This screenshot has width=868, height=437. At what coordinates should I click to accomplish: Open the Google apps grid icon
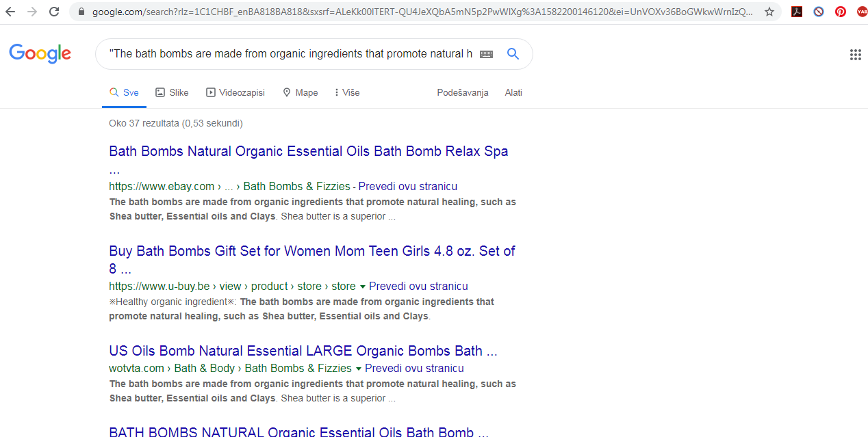click(855, 55)
